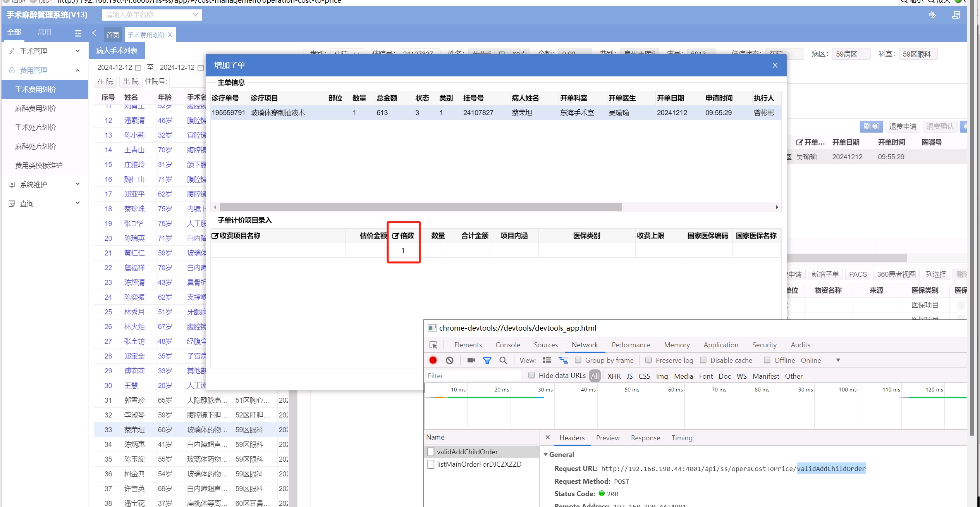Select the inspect element picker icon
The width and height of the screenshot is (980, 507).
[x=433, y=345]
